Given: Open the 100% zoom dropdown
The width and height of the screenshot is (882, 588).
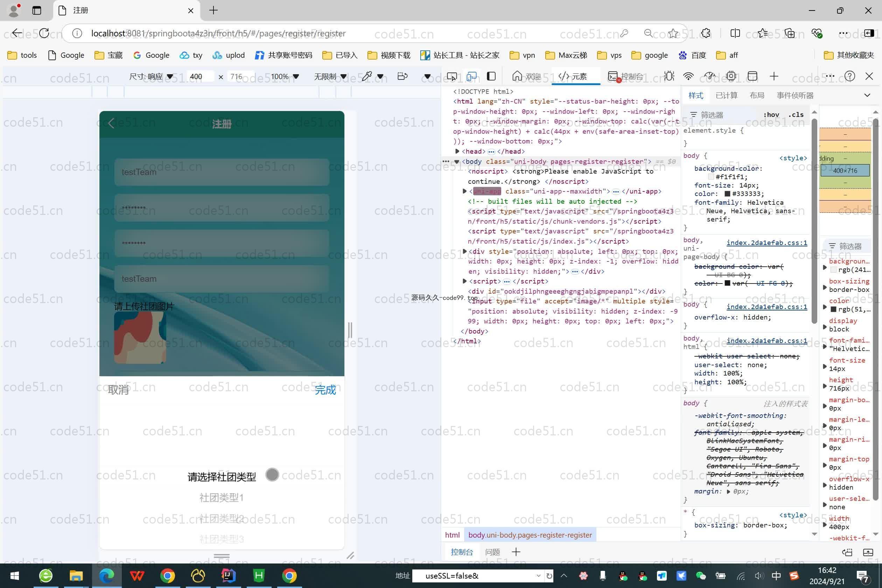Looking at the screenshot, I should point(285,77).
